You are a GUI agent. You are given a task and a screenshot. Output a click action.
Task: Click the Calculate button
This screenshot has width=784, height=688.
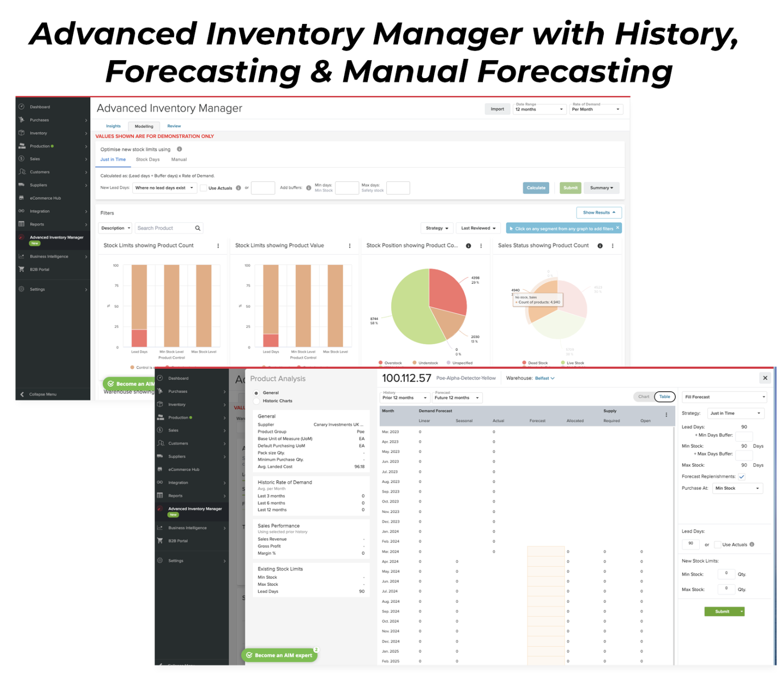[536, 187]
